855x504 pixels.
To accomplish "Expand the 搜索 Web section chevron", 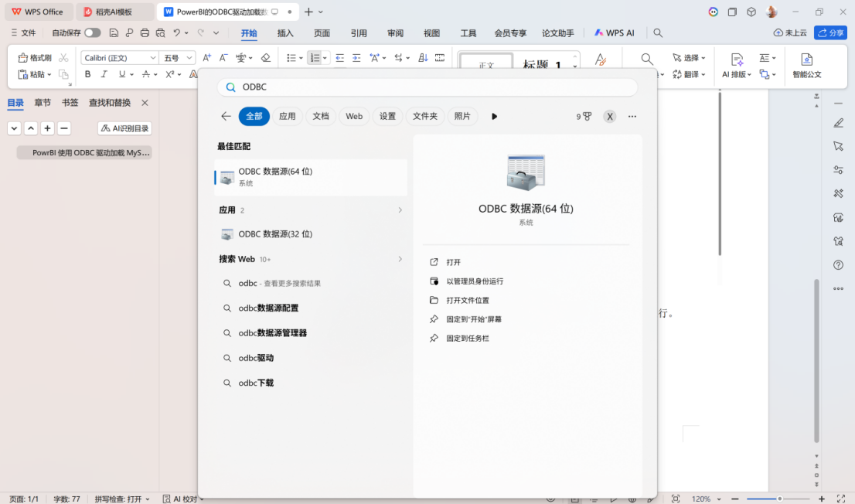I will point(400,259).
